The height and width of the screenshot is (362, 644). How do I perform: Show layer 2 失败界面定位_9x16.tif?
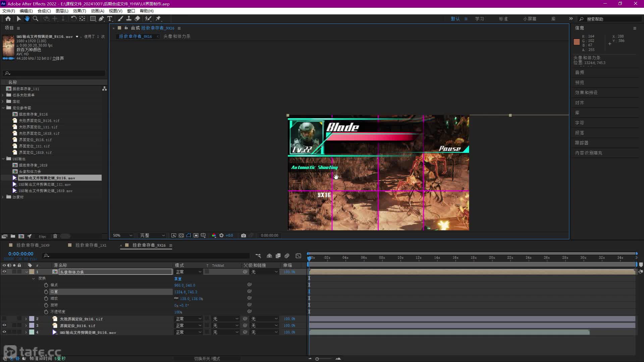(x=4, y=319)
